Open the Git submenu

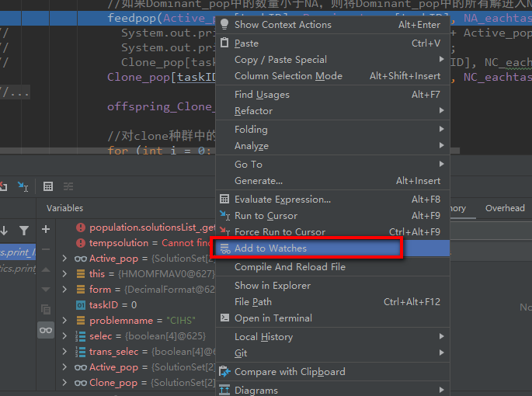point(333,353)
